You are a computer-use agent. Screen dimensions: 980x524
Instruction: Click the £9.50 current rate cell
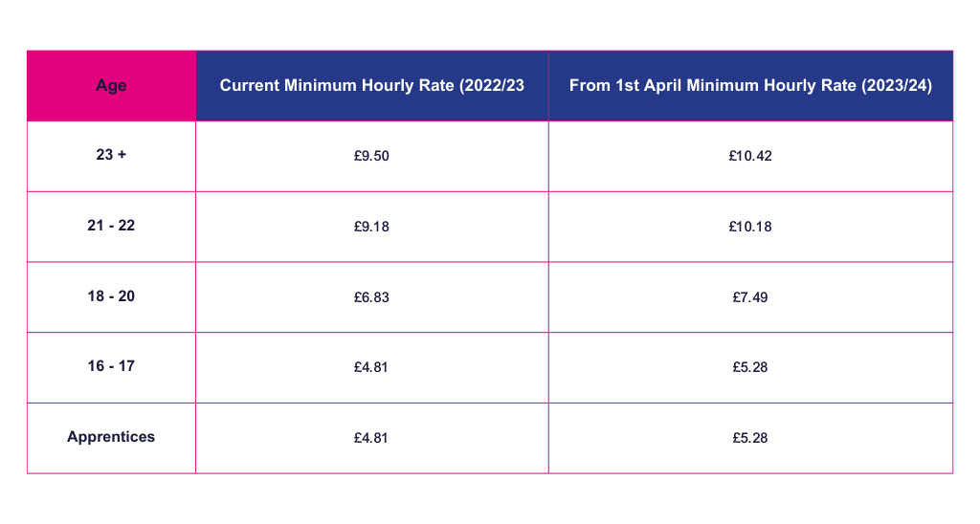(x=371, y=156)
